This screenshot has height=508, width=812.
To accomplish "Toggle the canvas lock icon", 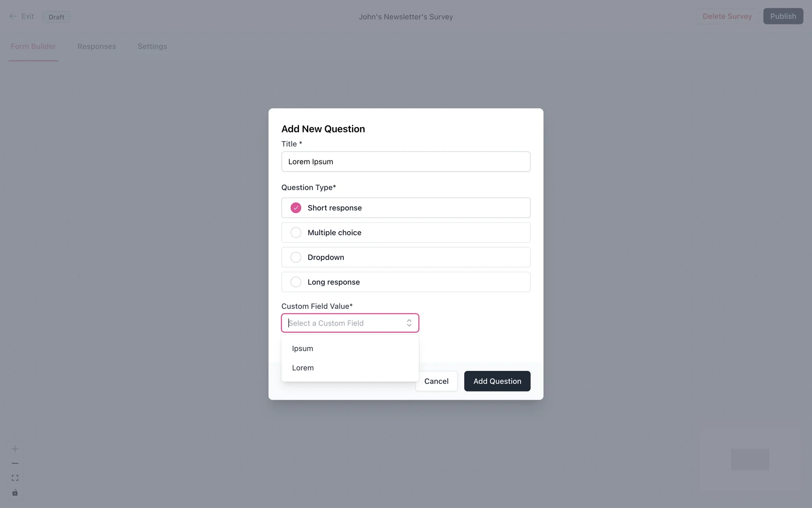I will (x=15, y=492).
